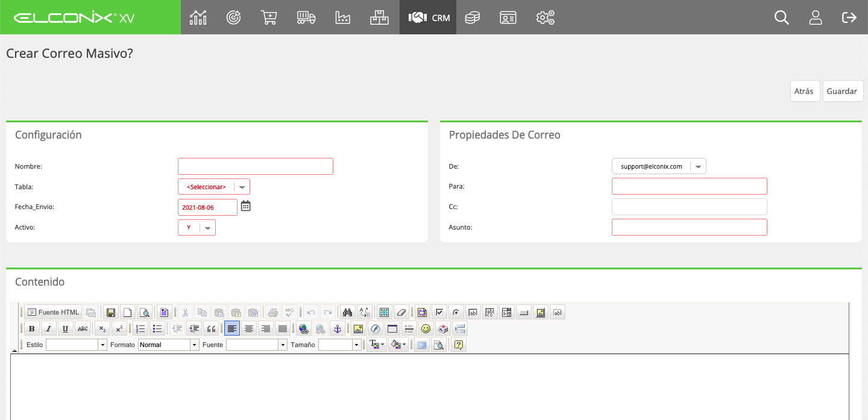Focus the Para recipient field
868x420 pixels.
click(x=690, y=186)
